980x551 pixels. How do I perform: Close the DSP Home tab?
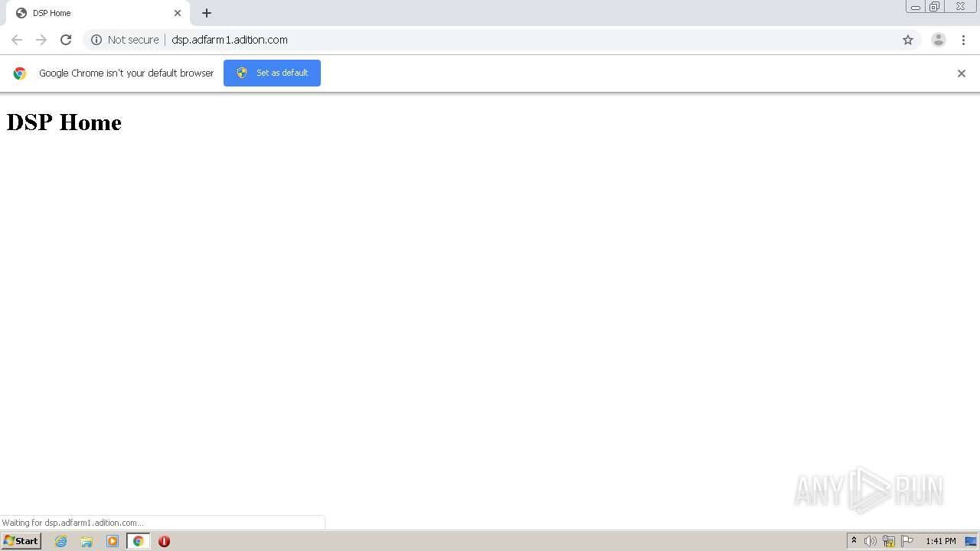click(x=178, y=13)
